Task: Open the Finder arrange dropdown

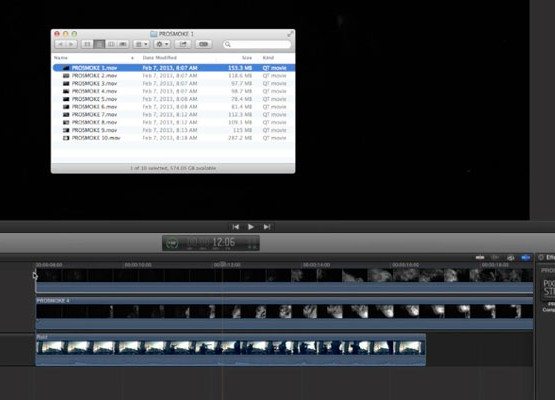Action: [142, 44]
